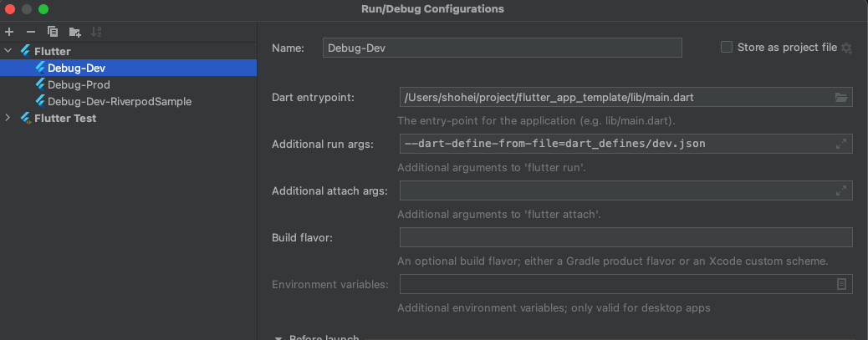The image size is (868, 340).
Task: Select the Debug-Dev-RiverpodSample configuration
Action: pyautogui.click(x=120, y=101)
